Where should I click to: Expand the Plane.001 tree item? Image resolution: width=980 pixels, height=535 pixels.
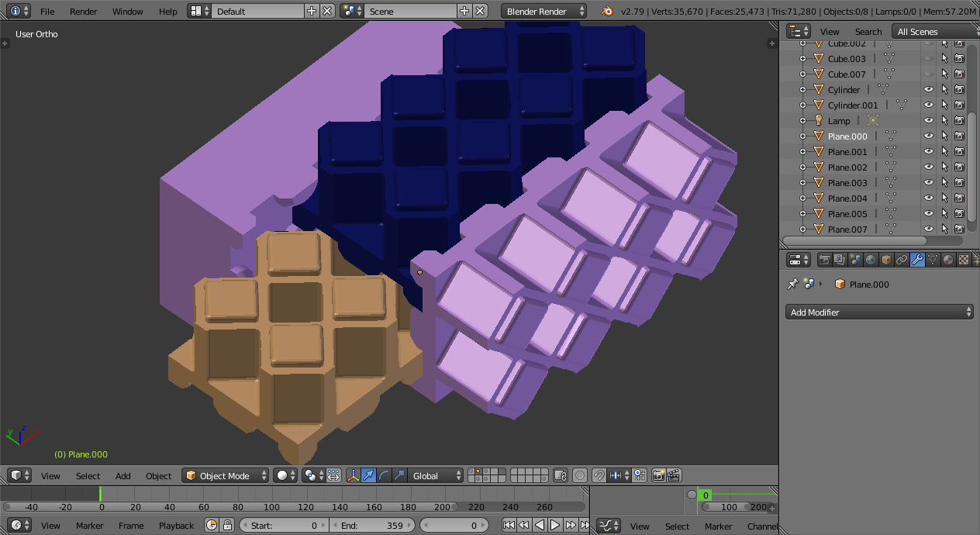coord(802,151)
